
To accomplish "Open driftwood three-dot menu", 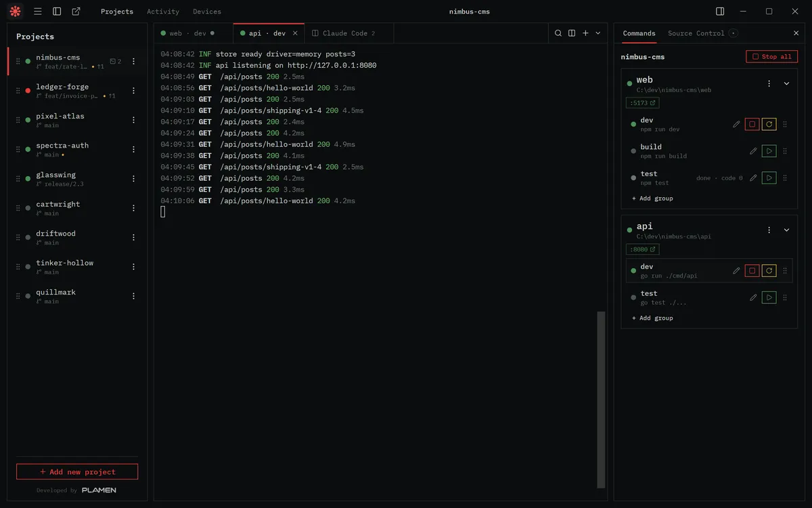I will coord(133,238).
